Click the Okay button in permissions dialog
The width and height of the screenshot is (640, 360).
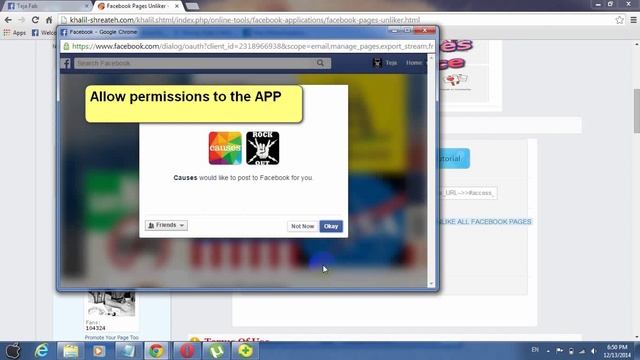click(331, 226)
